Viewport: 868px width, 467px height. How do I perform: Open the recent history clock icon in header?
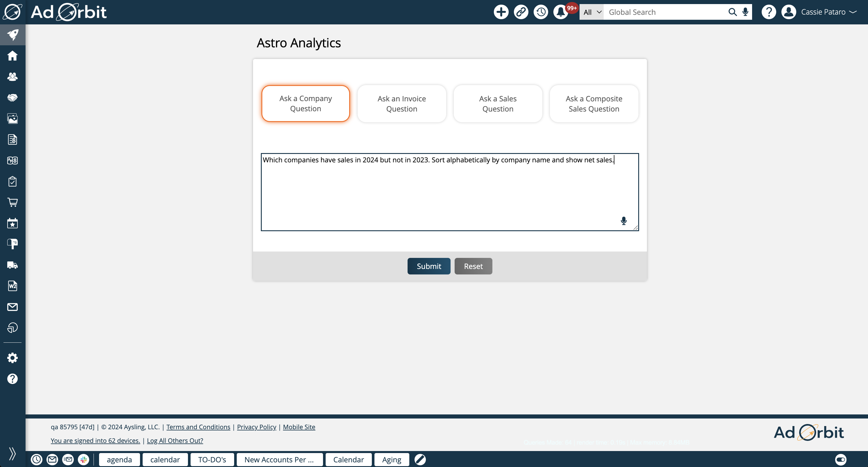(x=541, y=12)
